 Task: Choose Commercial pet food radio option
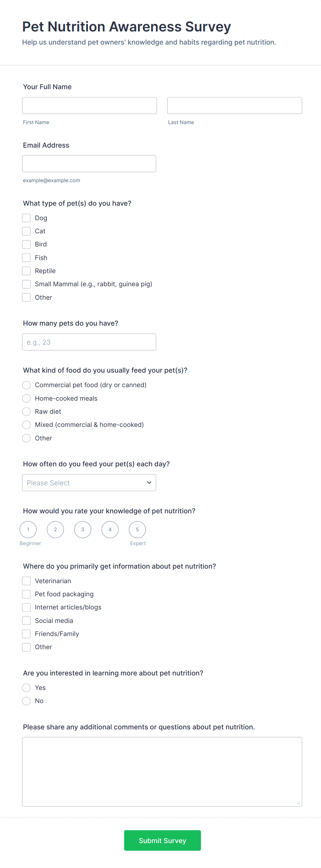27,385
